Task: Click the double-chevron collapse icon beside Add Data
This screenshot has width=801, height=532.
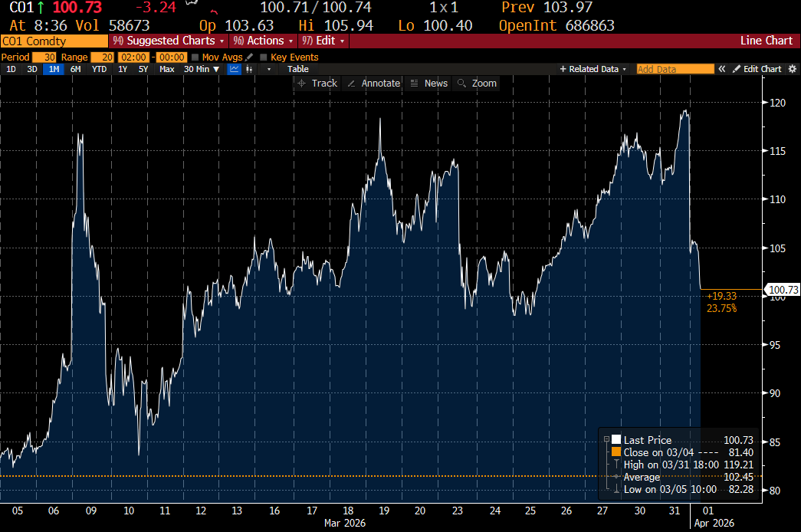Action: pyautogui.click(x=722, y=69)
